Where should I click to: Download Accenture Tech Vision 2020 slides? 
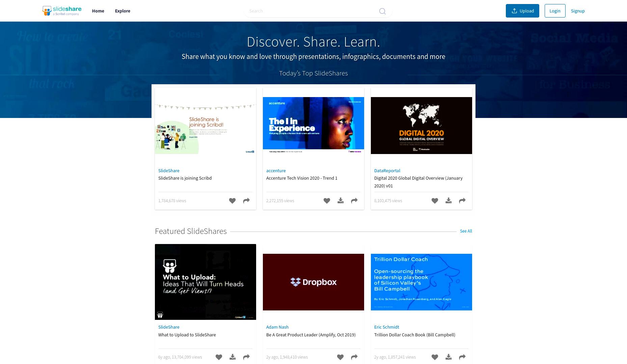click(340, 201)
